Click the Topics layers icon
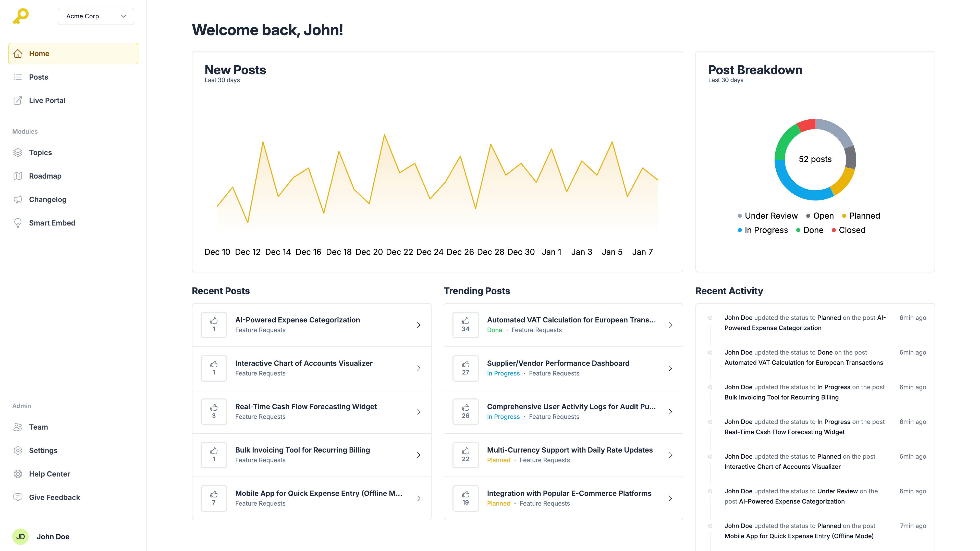The image size is (980, 551). (18, 153)
